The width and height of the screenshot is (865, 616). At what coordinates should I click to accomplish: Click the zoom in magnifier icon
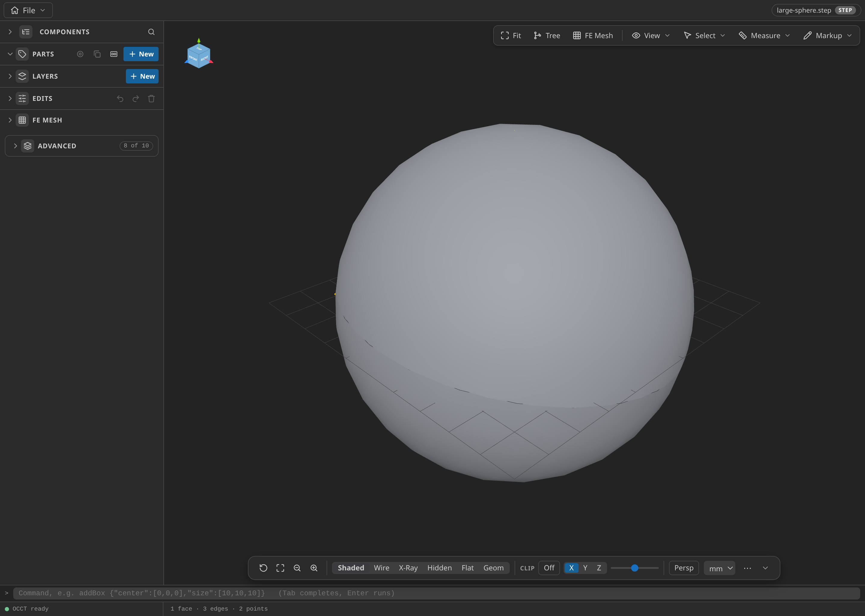(x=314, y=568)
